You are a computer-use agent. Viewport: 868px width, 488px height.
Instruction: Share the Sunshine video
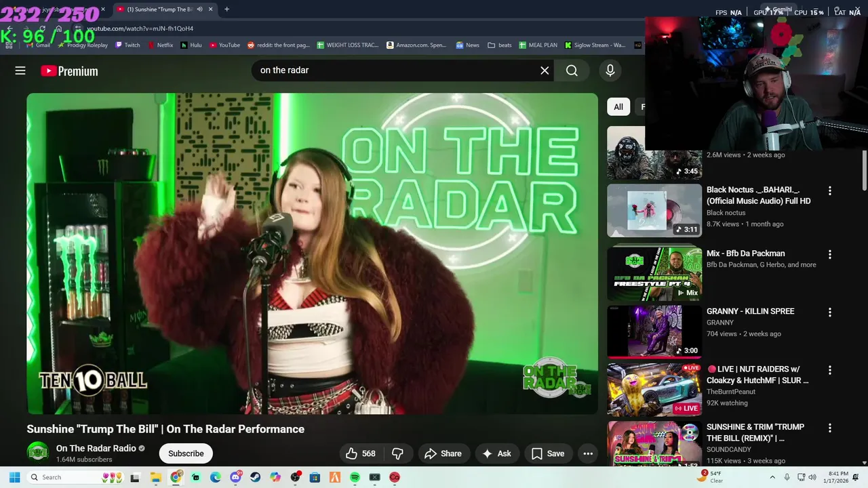443,453
